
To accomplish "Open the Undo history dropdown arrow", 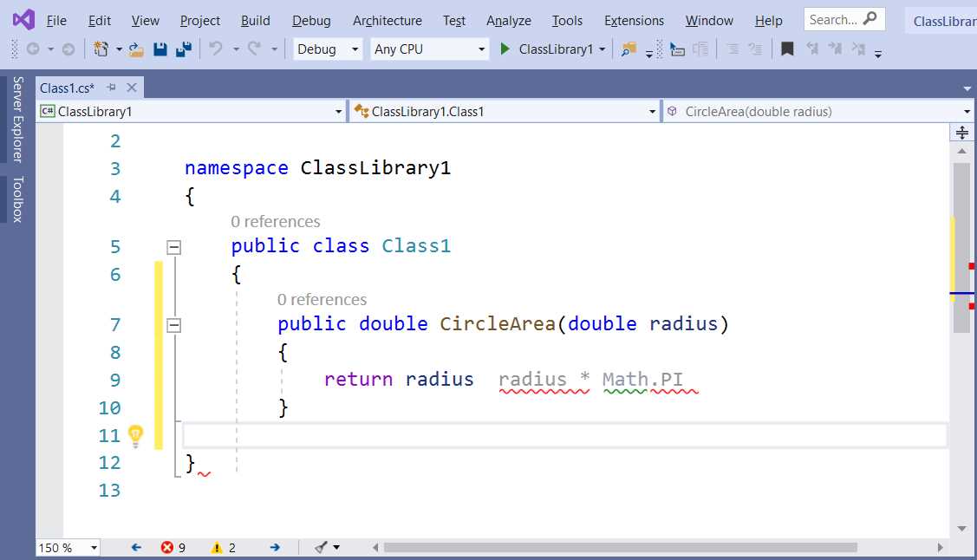I will pos(236,49).
